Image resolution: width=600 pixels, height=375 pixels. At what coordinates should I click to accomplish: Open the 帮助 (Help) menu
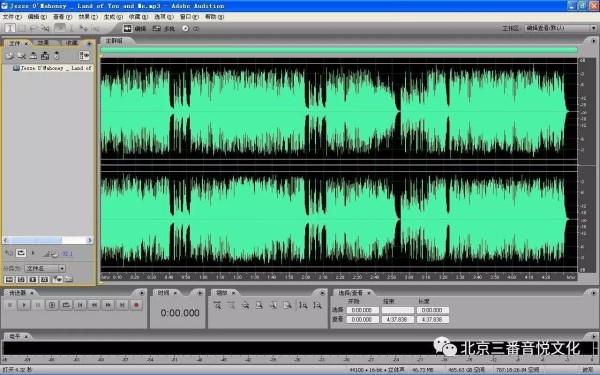coord(215,17)
